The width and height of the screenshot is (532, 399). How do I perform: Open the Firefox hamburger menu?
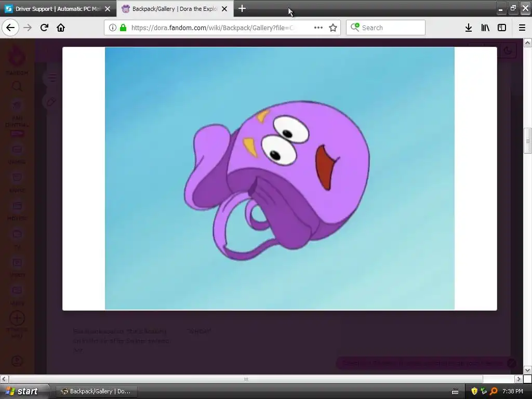pyautogui.click(x=522, y=28)
